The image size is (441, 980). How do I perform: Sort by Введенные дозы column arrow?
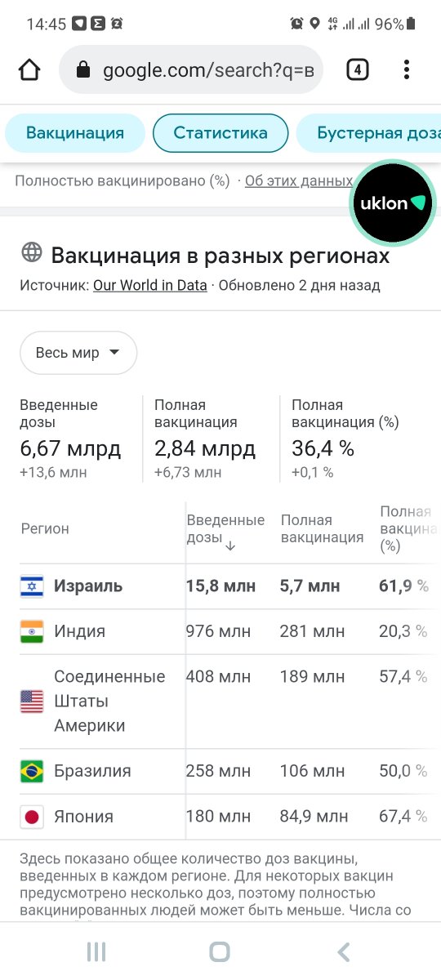coord(230,546)
